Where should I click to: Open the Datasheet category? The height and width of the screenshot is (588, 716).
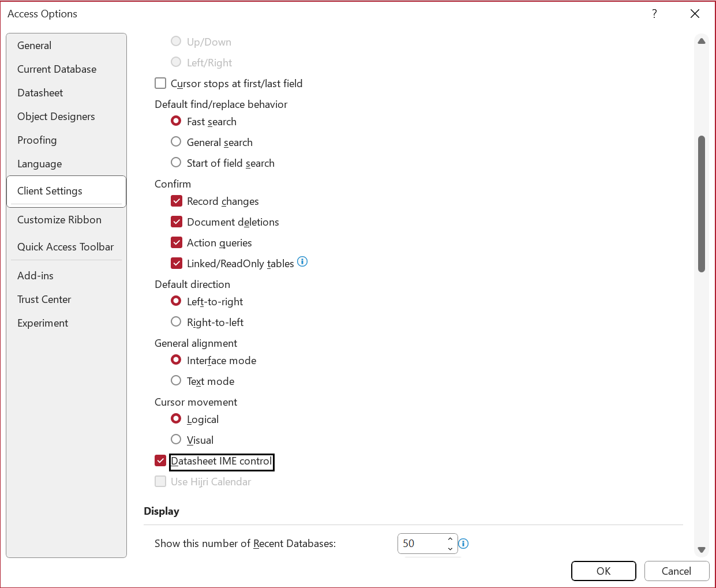pos(66,93)
